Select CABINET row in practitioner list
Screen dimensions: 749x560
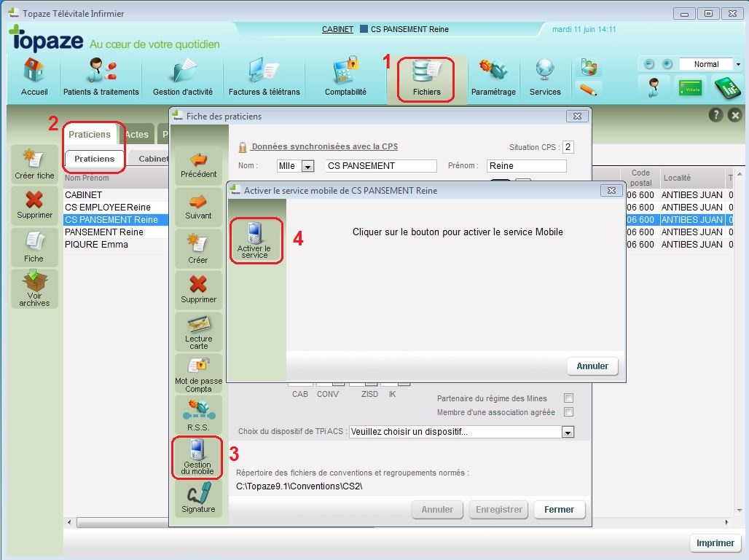coord(116,194)
